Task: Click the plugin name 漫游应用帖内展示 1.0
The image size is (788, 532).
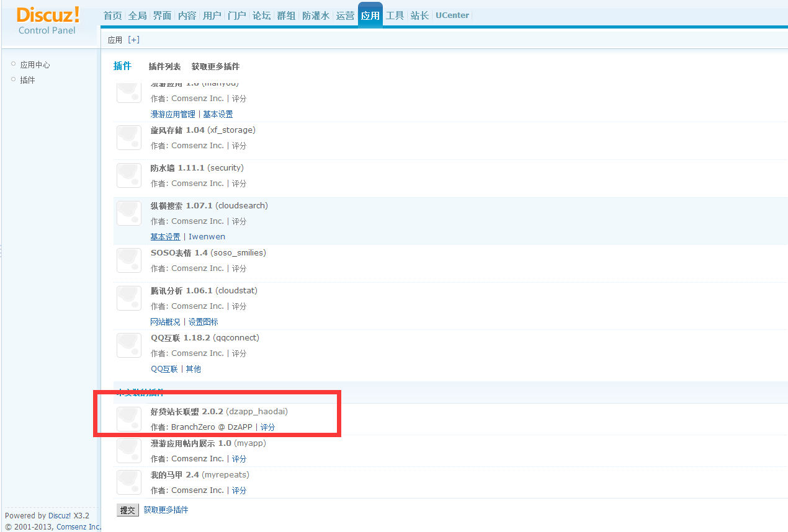Action: tap(191, 443)
